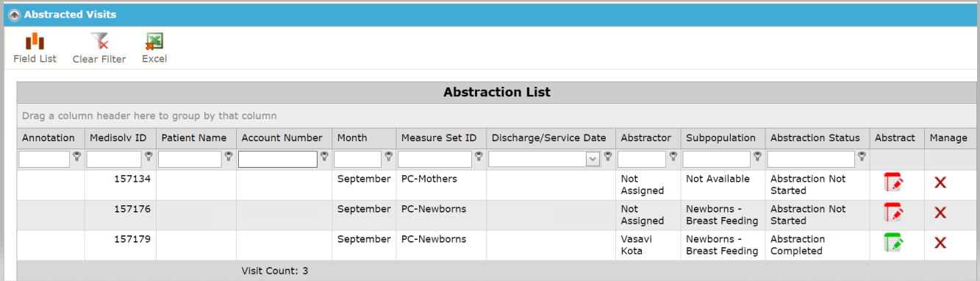Screen dimensions: 980x281
Task: Click into the Account Number filter field
Action: [x=278, y=159]
